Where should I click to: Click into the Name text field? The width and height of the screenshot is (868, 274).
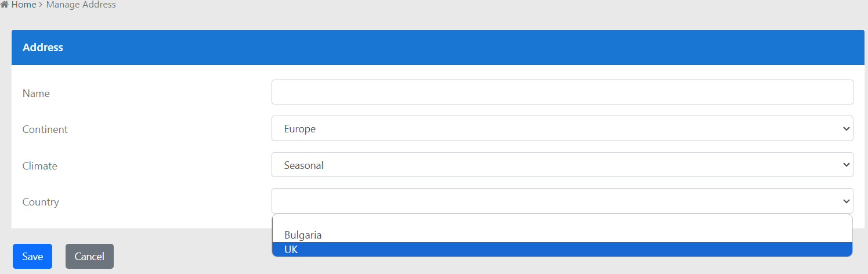pyautogui.click(x=562, y=92)
